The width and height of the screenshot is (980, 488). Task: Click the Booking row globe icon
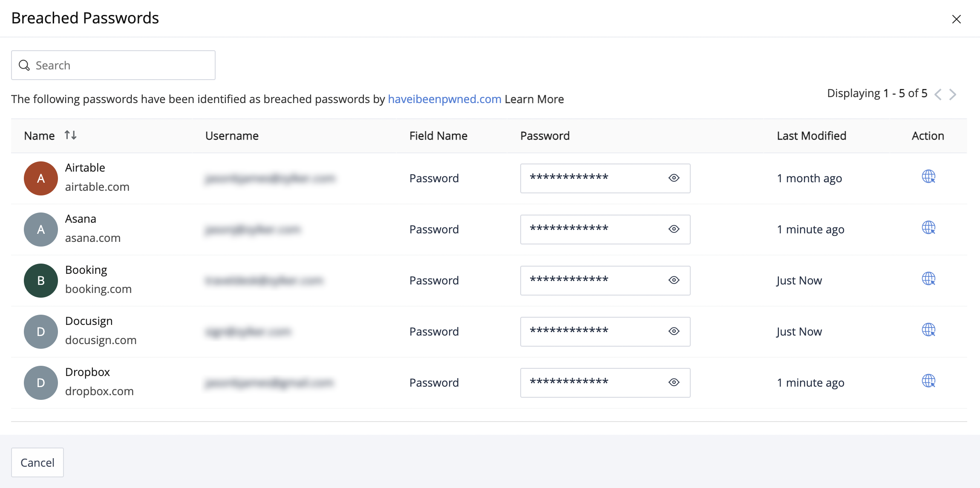click(x=928, y=279)
